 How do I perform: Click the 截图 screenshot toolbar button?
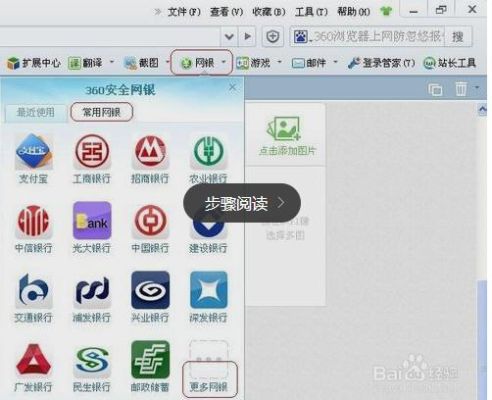pyautogui.click(x=141, y=63)
